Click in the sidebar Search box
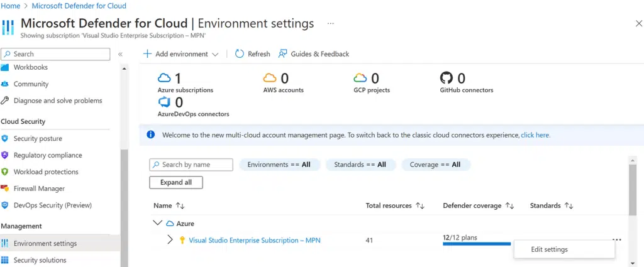Image resolution: width=644 pixels, height=267 pixels. click(x=55, y=54)
